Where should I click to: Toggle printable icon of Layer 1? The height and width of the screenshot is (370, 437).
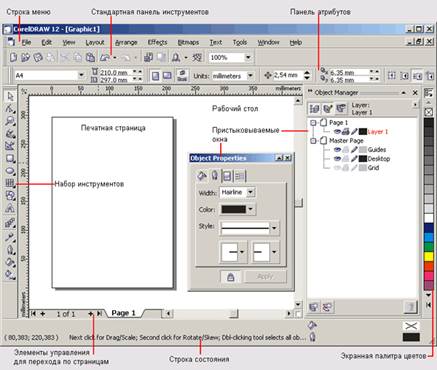[x=346, y=132]
